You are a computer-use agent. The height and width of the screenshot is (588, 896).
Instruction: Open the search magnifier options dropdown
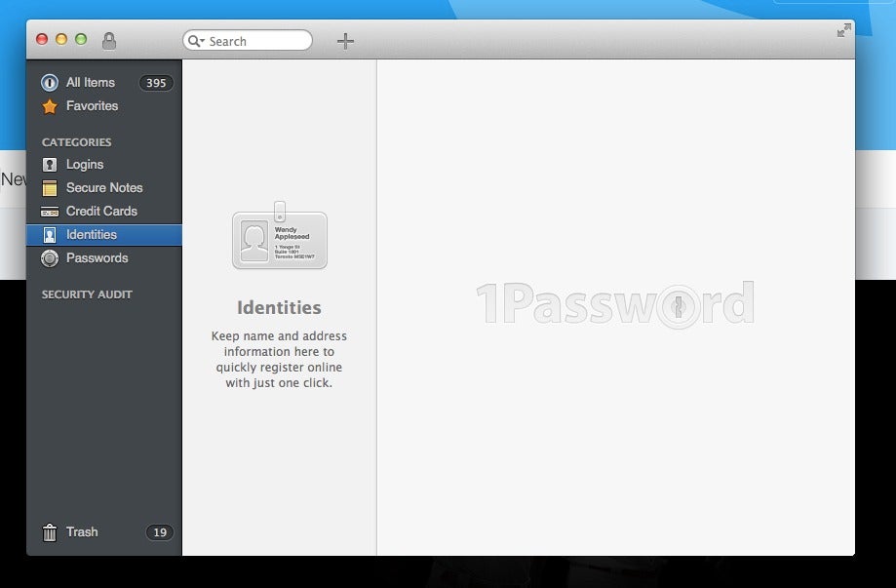pos(196,41)
